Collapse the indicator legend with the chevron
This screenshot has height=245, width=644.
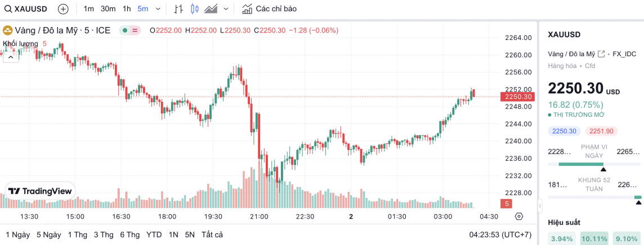point(10,56)
